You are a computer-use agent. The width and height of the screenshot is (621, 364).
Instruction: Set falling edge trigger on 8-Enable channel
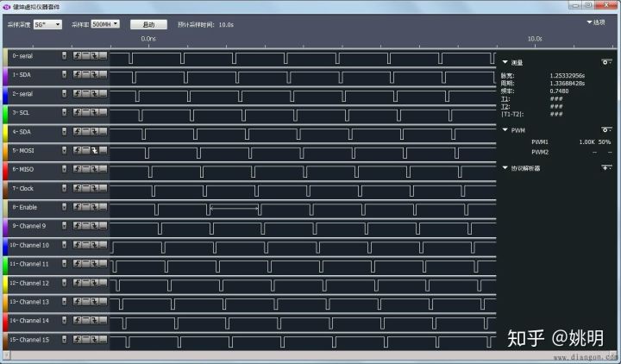(95, 207)
